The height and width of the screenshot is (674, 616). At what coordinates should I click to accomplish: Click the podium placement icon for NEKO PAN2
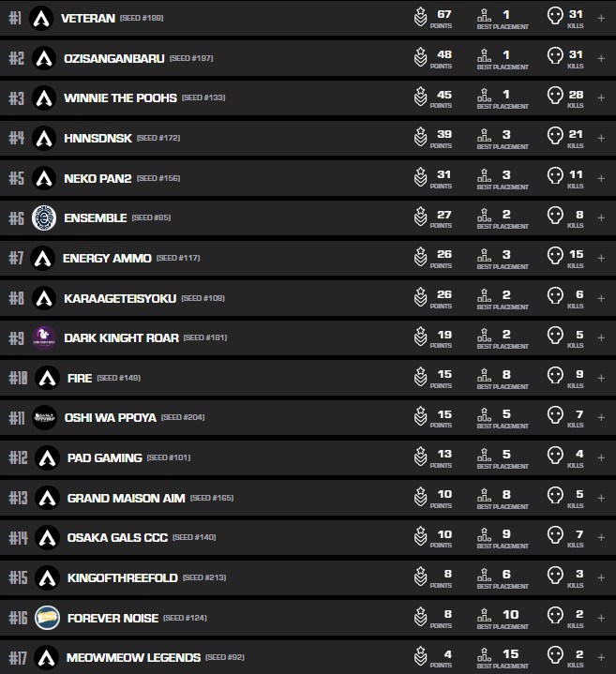point(485,176)
